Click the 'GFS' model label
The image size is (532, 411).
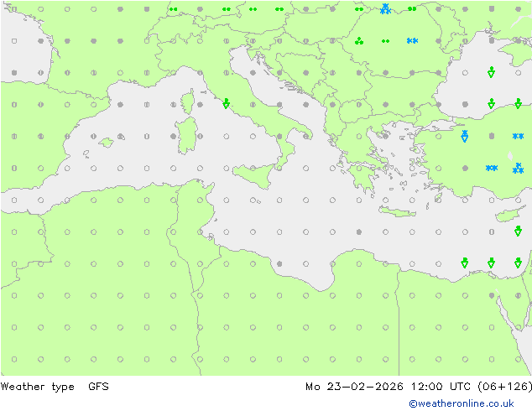(x=98, y=386)
